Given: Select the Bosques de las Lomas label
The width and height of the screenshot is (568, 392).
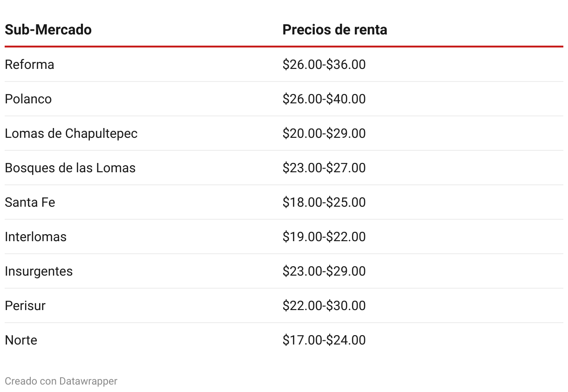Looking at the screenshot, I should 70,168.
